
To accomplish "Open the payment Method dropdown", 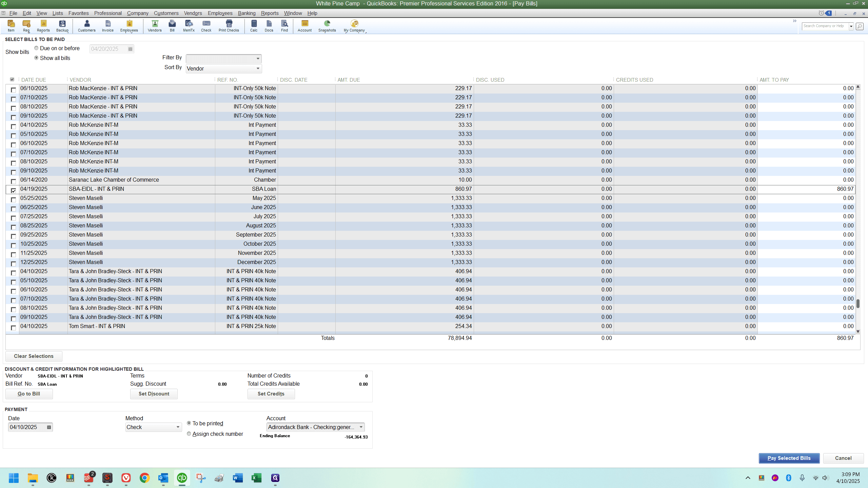I will (153, 427).
